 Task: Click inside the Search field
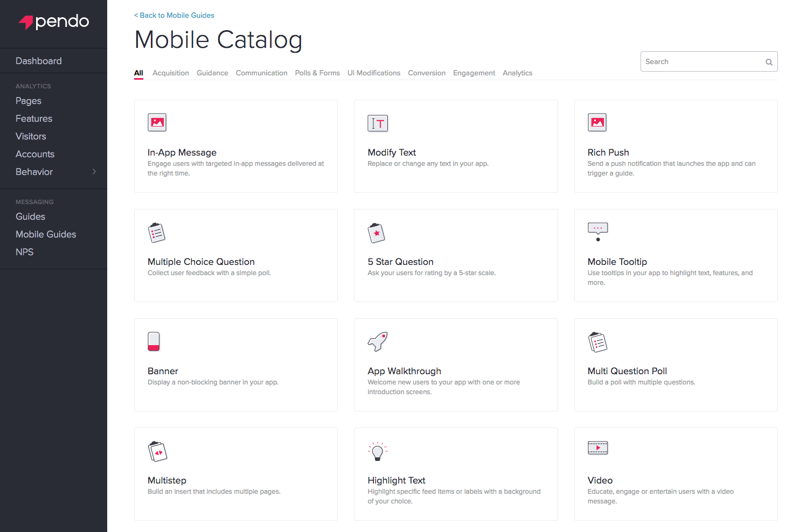pyautogui.click(x=700, y=61)
